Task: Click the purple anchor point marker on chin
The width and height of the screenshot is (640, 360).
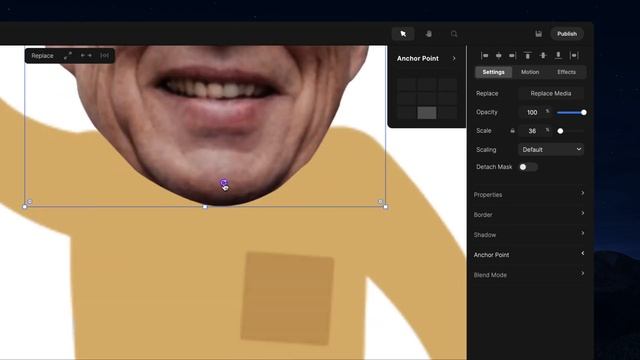Action: point(223,183)
